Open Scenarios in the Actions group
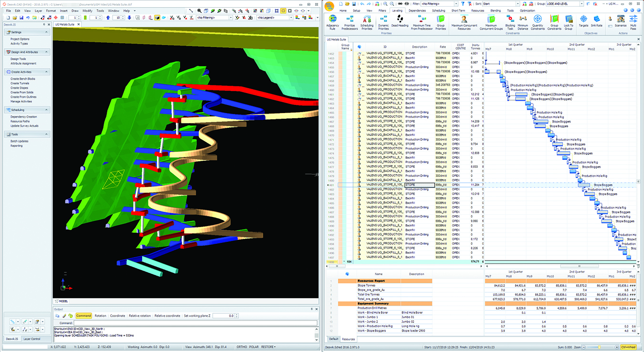Screen dimensions: 644x352 (621, 21)
